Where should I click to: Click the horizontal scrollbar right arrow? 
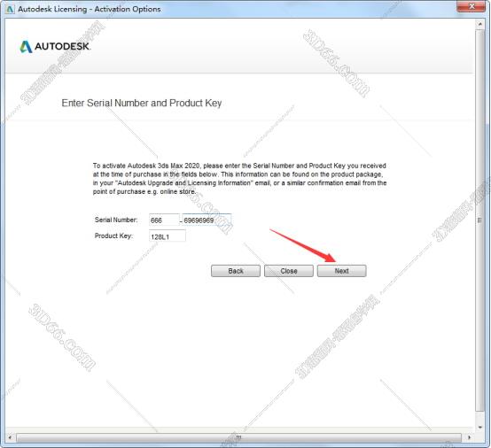[469, 437]
